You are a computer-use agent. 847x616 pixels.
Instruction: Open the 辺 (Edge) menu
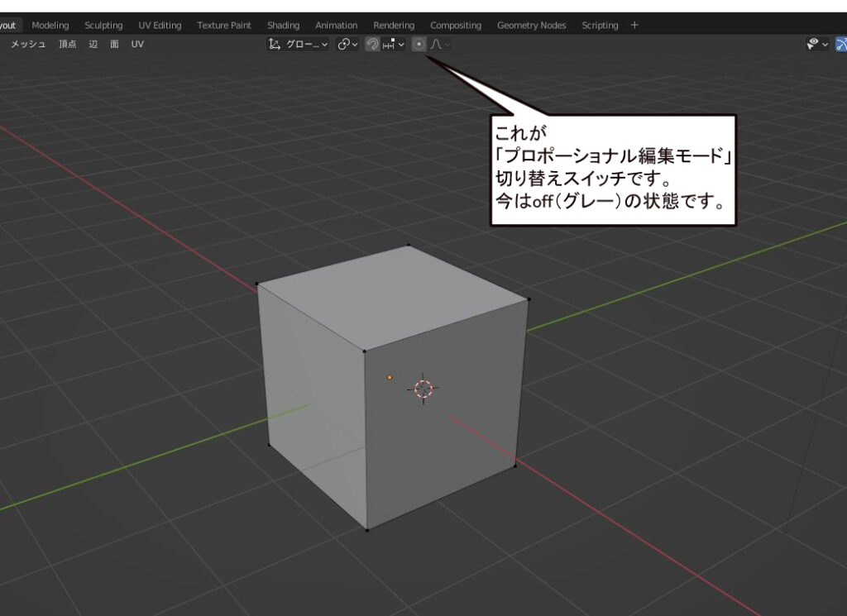coord(93,45)
